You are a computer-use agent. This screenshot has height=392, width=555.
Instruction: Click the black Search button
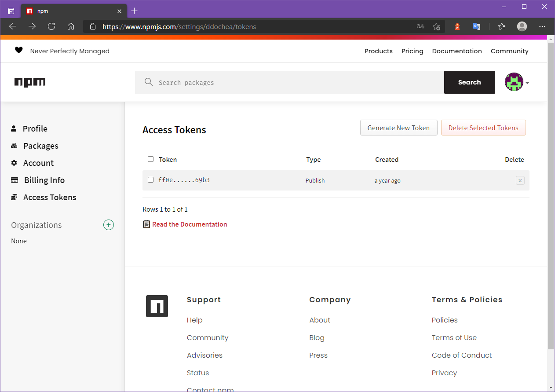pyautogui.click(x=470, y=82)
